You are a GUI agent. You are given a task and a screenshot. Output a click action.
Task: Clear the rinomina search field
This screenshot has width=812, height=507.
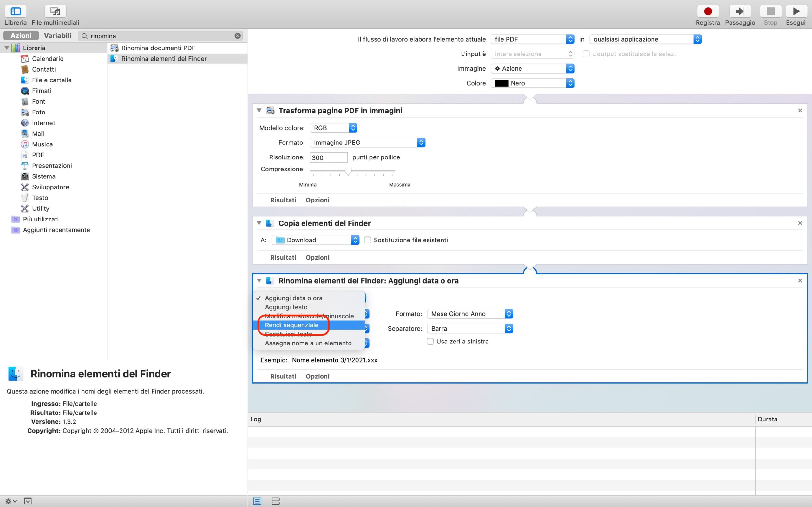[x=238, y=36]
